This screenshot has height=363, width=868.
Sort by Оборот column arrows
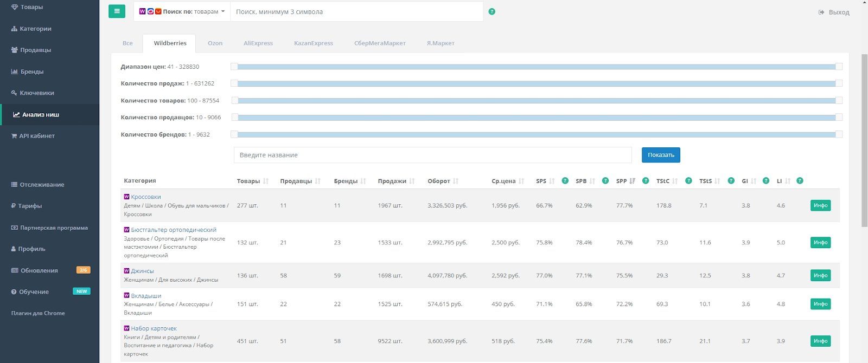[x=456, y=181]
